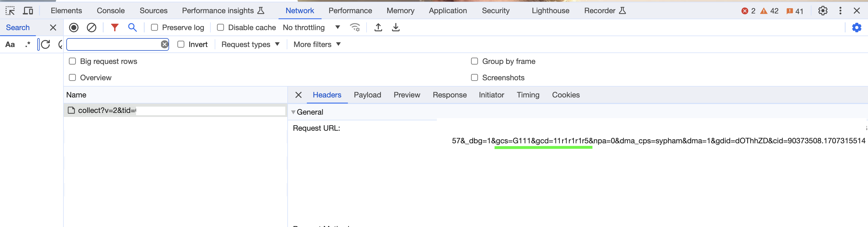Export HAR file with download icon

[x=396, y=28]
